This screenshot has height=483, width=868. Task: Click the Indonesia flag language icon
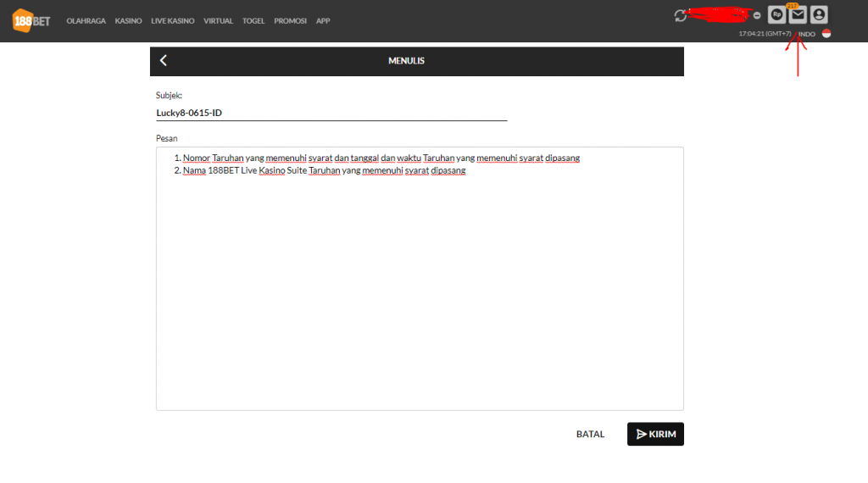tap(826, 34)
